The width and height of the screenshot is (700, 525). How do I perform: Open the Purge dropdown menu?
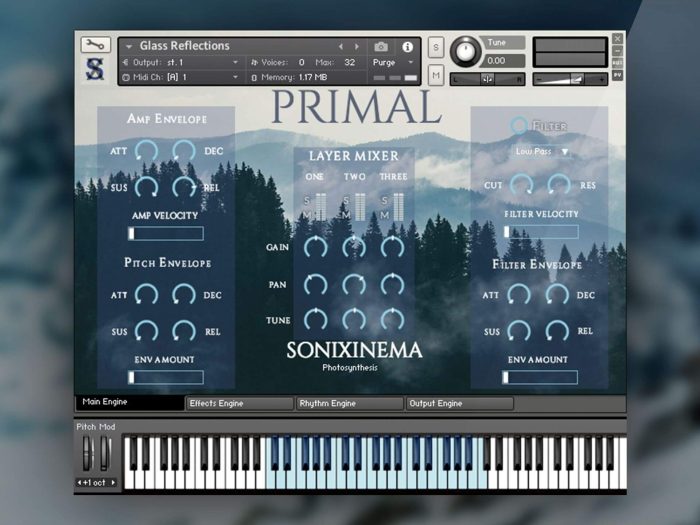[393, 62]
